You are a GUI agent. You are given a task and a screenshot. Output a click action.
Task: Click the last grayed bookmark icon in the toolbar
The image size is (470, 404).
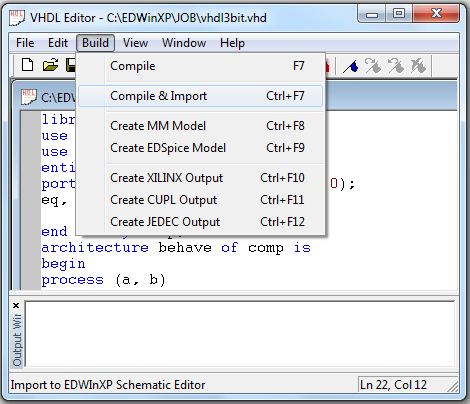(418, 65)
